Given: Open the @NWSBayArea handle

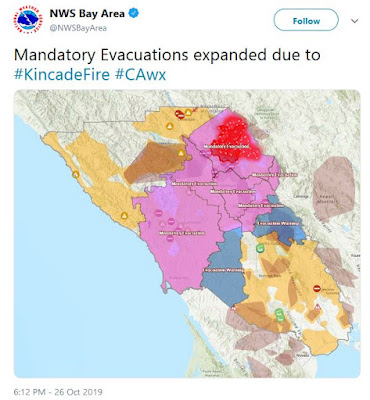Looking at the screenshot, I should [x=78, y=28].
